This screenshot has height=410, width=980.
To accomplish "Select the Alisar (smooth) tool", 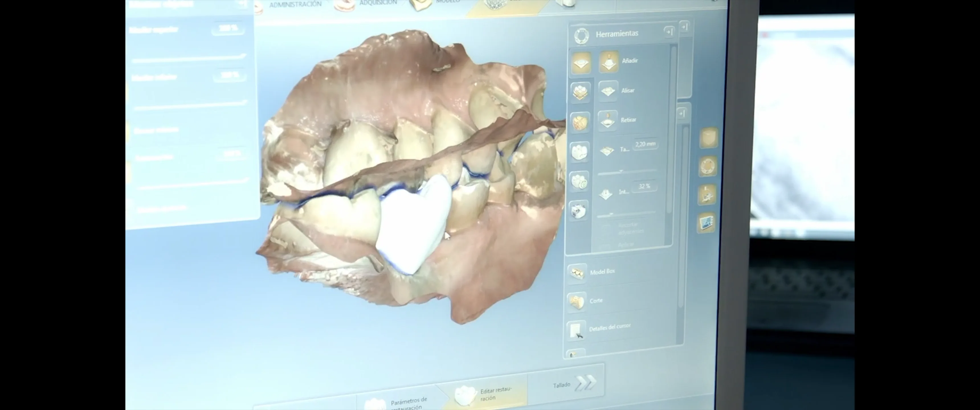I will pyautogui.click(x=608, y=91).
